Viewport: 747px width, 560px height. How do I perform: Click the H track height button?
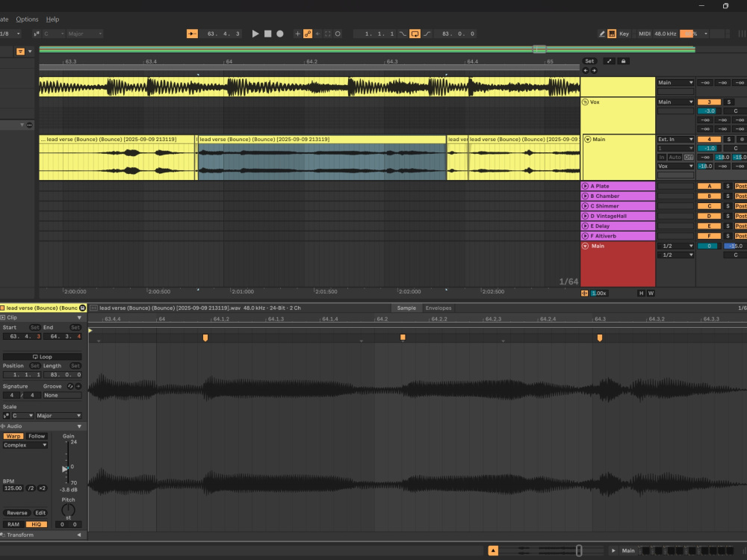coord(641,293)
